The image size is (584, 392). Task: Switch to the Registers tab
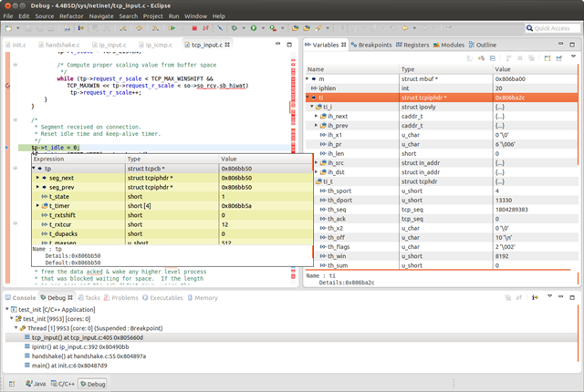tap(412, 45)
